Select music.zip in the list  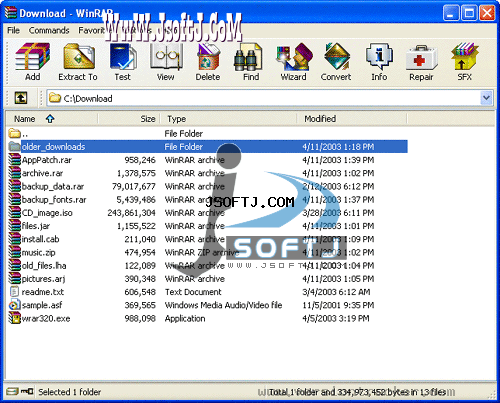coord(38,252)
